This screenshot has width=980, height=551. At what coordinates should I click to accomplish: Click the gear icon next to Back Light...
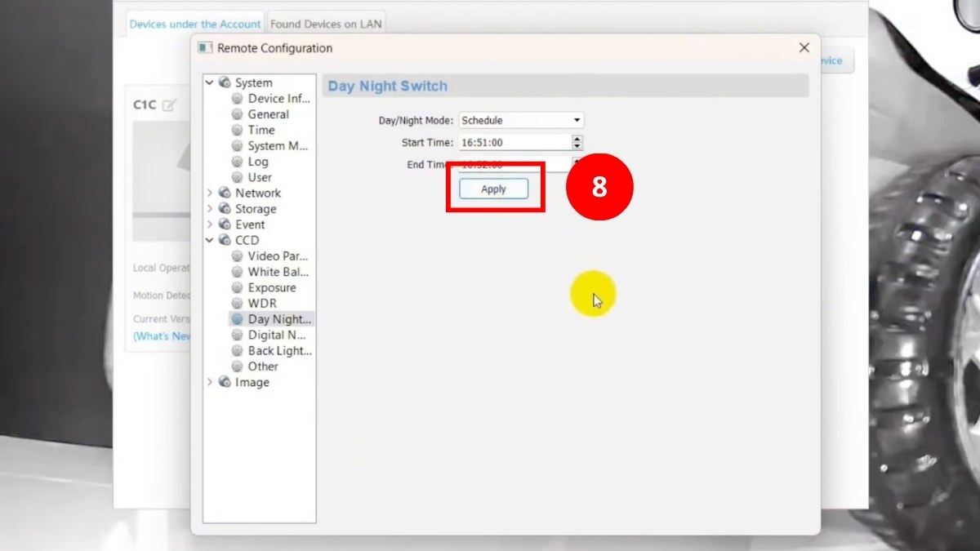point(238,351)
